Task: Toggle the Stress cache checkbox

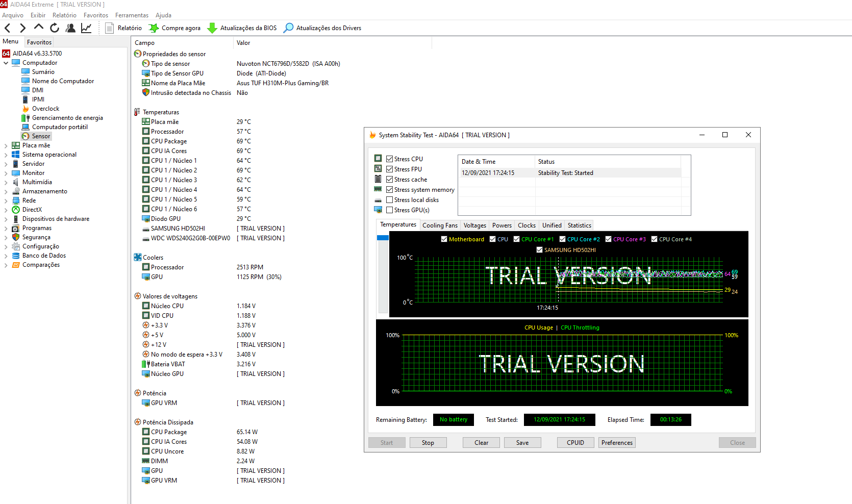Action: [x=390, y=180]
